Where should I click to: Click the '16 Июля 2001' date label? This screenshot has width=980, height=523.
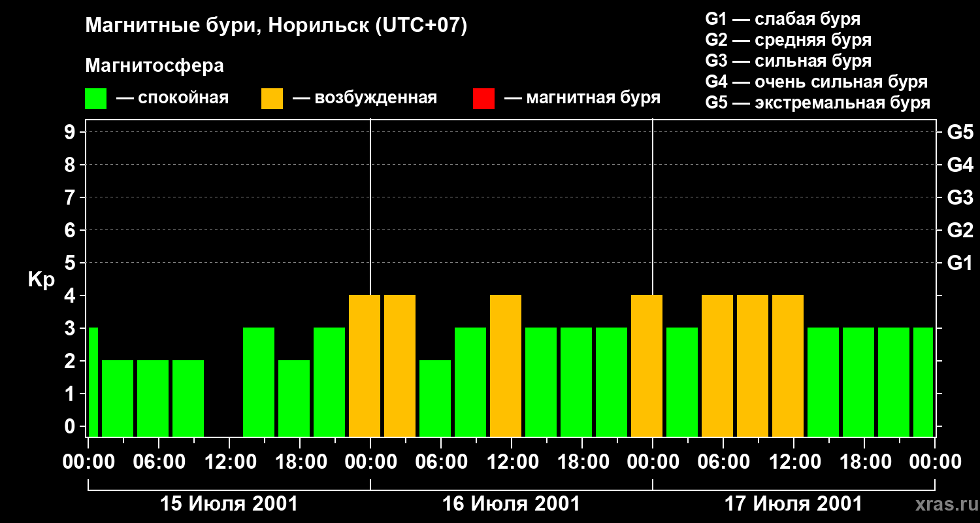512,504
